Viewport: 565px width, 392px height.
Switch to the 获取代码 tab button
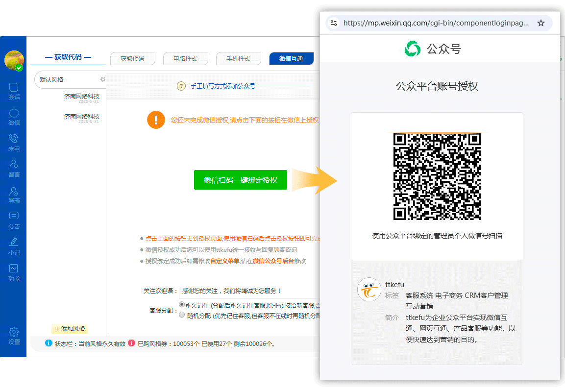(x=133, y=58)
